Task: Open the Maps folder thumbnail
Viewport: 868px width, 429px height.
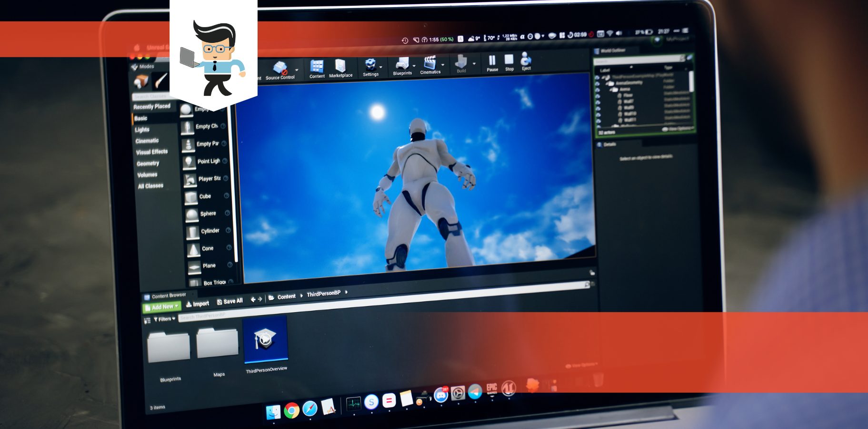Action: (218, 343)
